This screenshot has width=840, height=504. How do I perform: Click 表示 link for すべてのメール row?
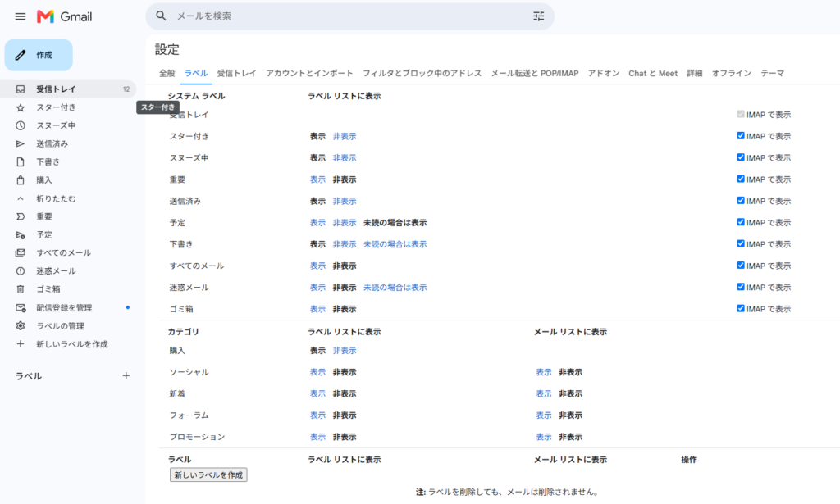(317, 266)
